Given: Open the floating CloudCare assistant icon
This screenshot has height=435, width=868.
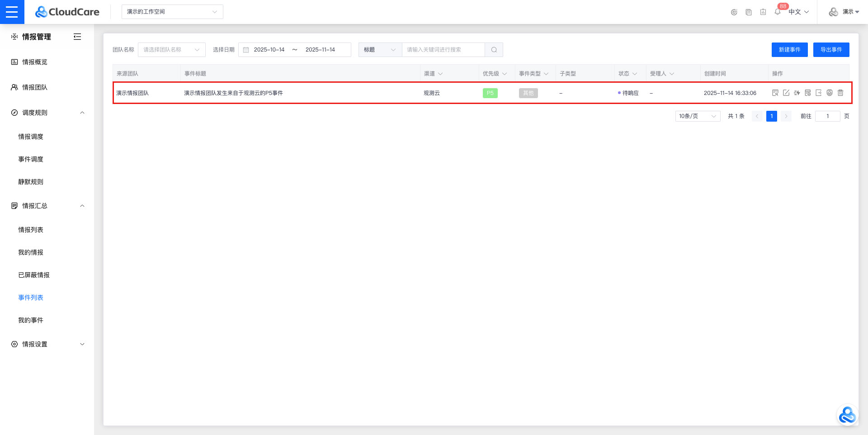Looking at the screenshot, I should click(847, 415).
